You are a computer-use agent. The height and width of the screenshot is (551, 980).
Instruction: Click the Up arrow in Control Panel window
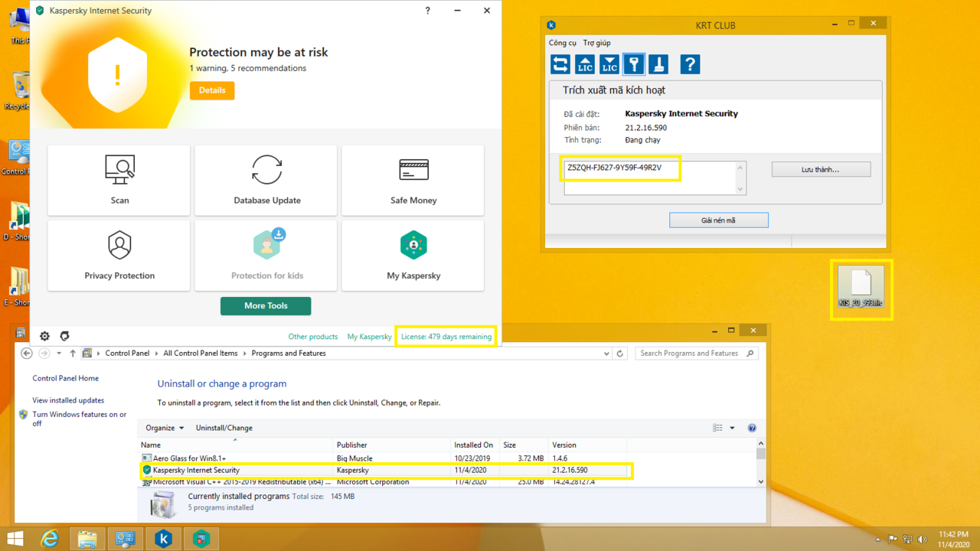tap(73, 354)
